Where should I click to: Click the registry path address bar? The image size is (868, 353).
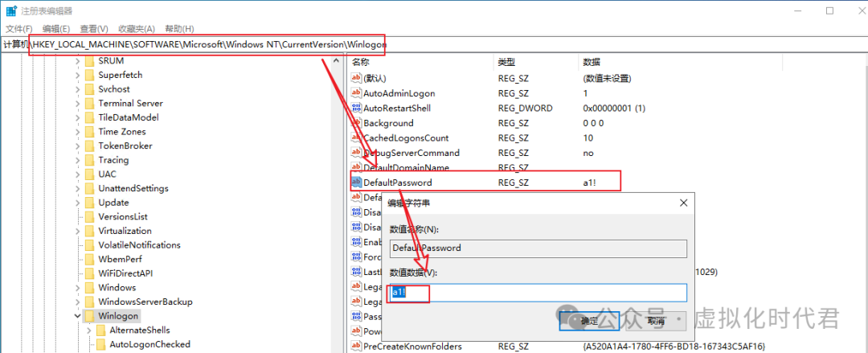point(434,44)
